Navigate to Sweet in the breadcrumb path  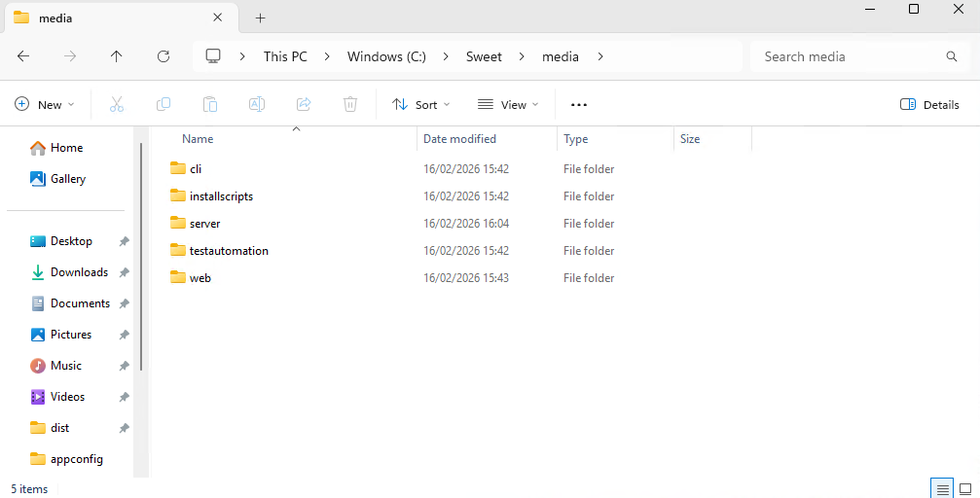[x=484, y=56]
